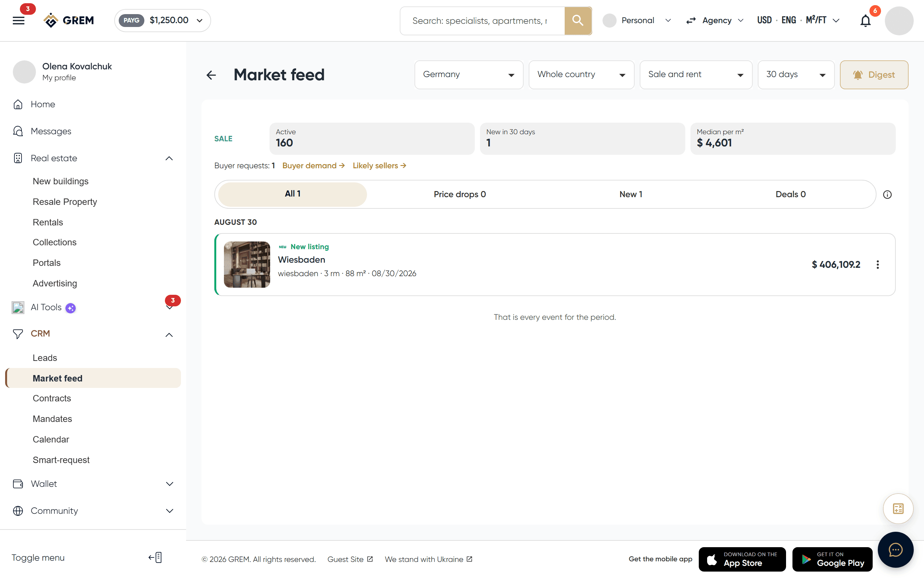
Task: Click the Digest button
Action: [874, 75]
